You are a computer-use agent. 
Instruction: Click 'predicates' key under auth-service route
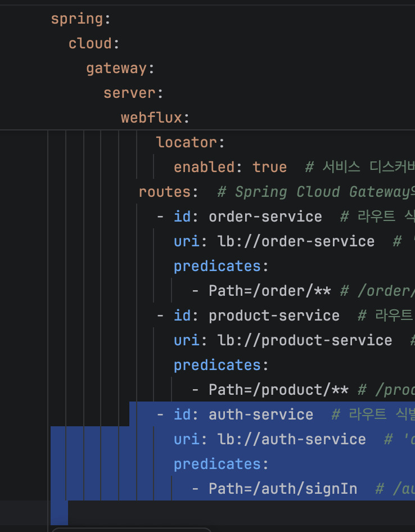[217, 465]
